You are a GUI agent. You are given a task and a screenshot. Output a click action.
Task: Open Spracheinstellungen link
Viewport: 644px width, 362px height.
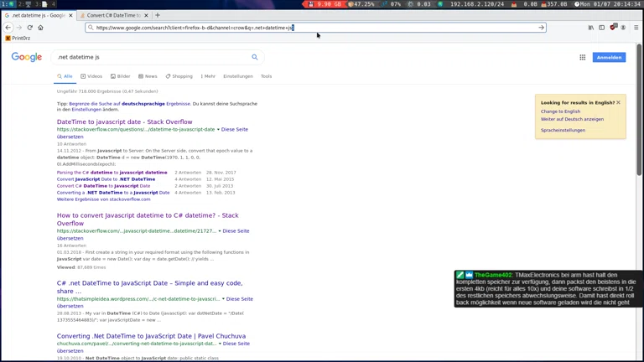pos(563,130)
